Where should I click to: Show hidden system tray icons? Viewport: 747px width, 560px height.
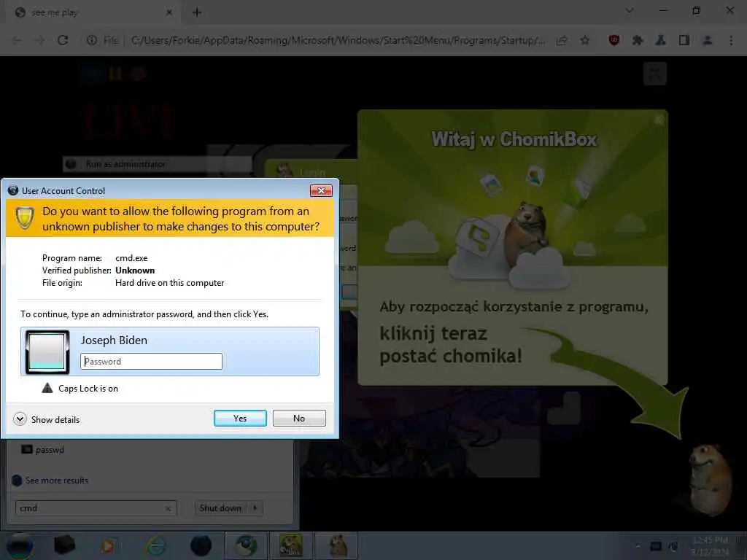coord(638,546)
